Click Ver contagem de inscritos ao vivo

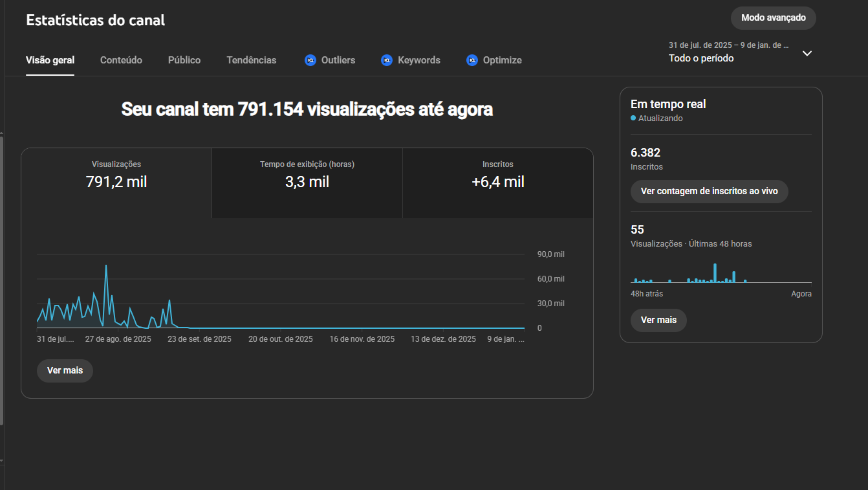click(x=709, y=192)
